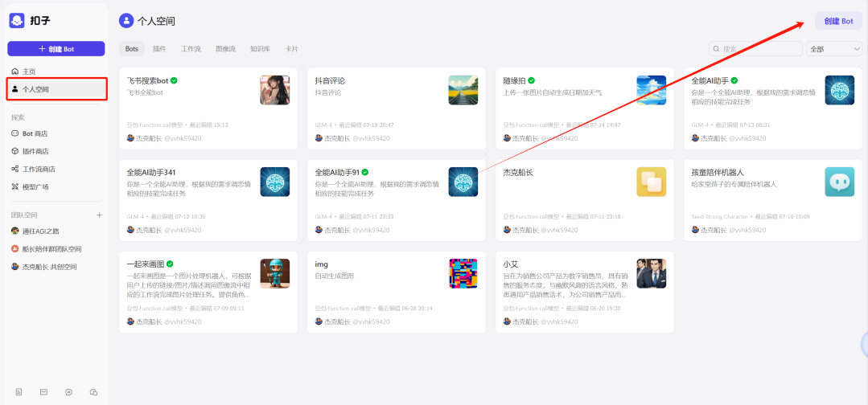
Task: Click the envelope icon at sidebar bottom
Action: pos(43,392)
